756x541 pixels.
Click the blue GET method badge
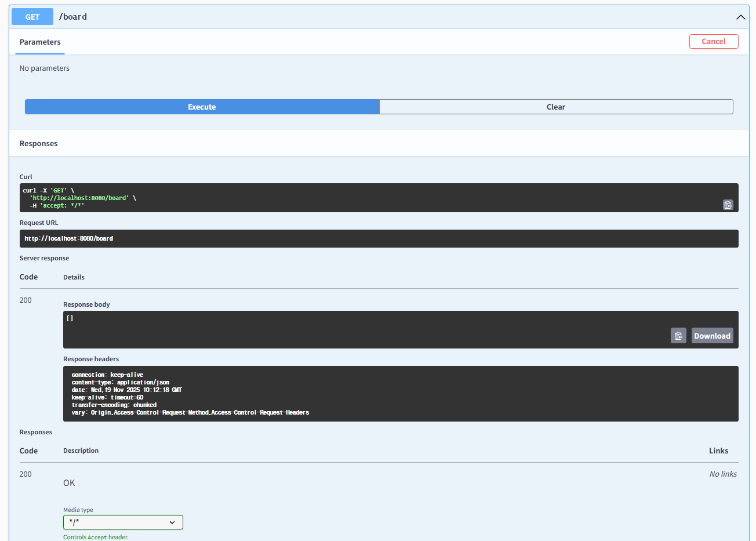tap(32, 17)
